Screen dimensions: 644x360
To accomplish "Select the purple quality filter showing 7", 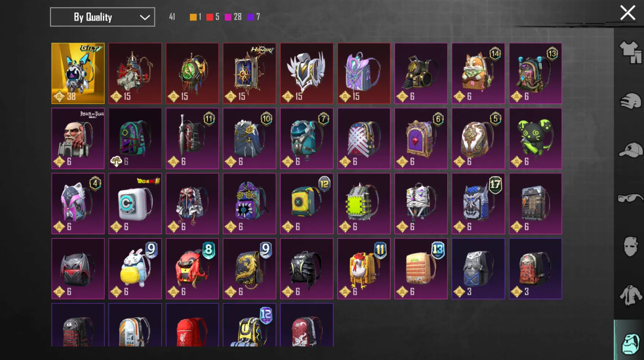I will pos(254,17).
